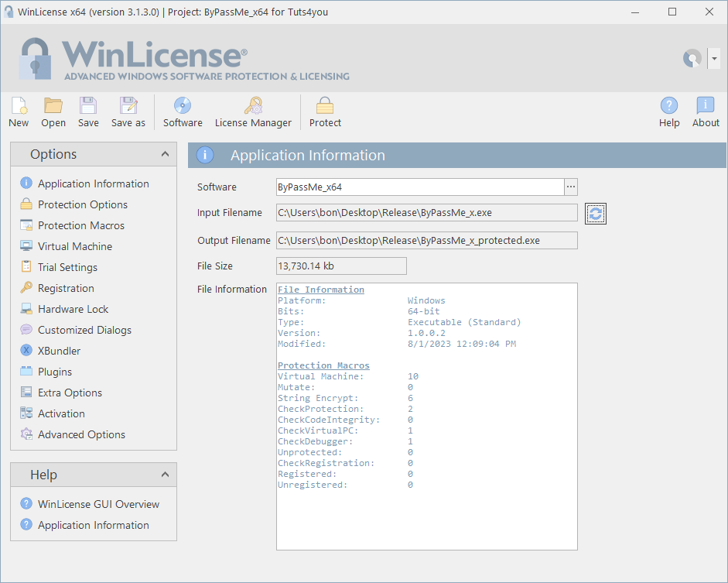Save the project with the Save icon
Screen dimensions: 728x583
(88, 112)
